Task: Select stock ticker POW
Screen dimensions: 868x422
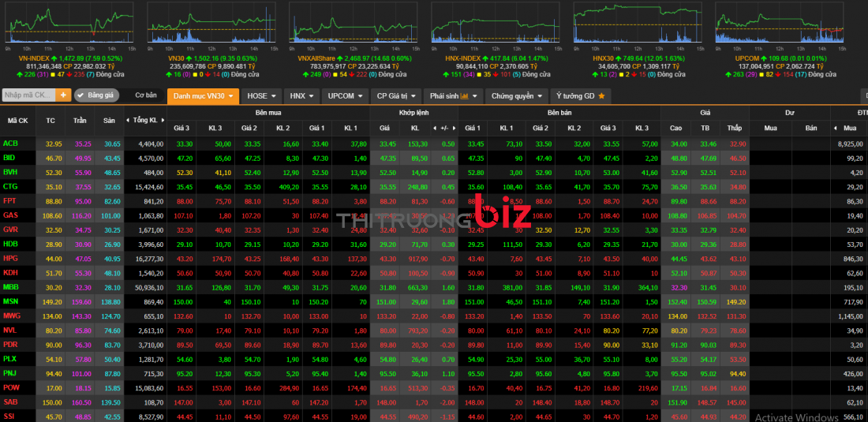Action: [x=10, y=388]
